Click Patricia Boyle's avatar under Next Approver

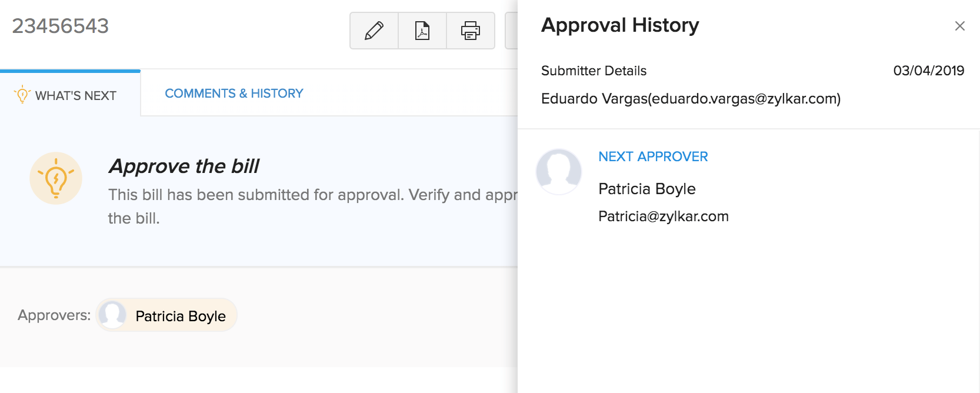click(x=559, y=172)
